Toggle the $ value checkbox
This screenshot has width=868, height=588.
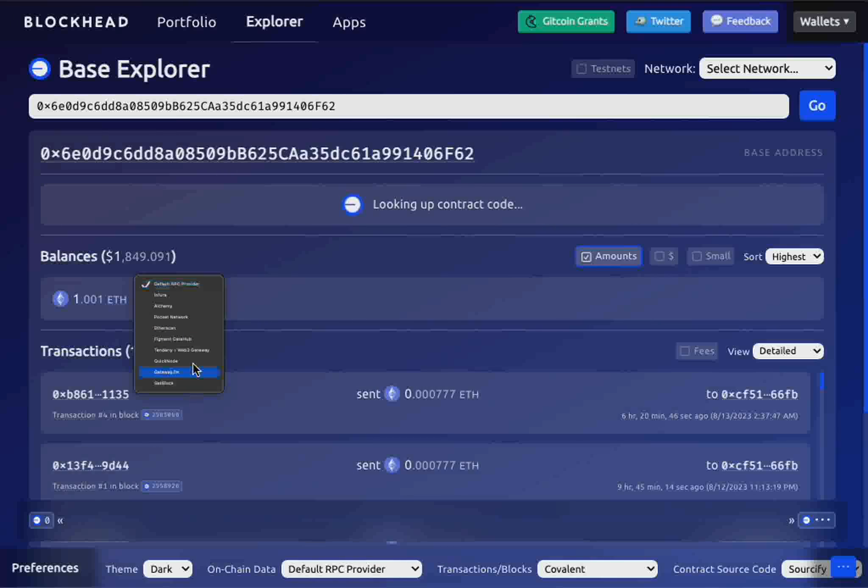(664, 256)
